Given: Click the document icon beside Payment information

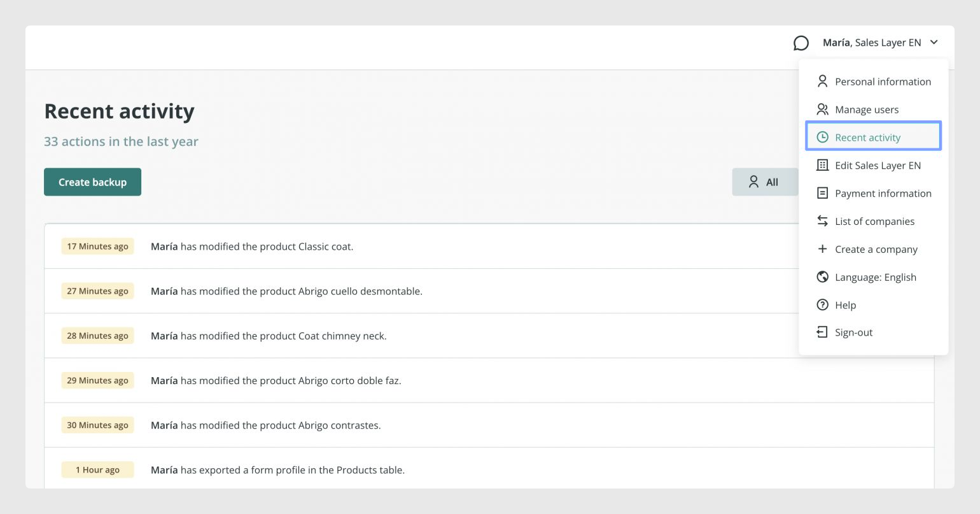Looking at the screenshot, I should pyautogui.click(x=822, y=193).
